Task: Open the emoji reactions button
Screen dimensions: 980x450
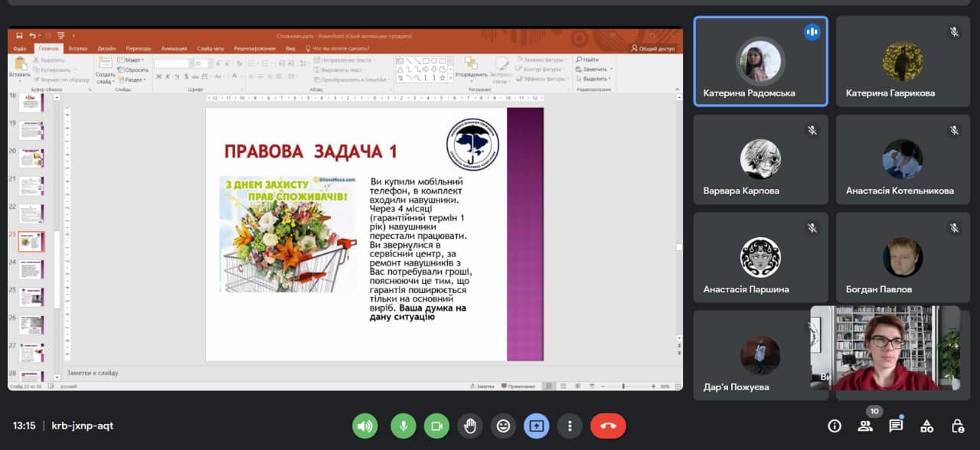Action: pos(503,426)
